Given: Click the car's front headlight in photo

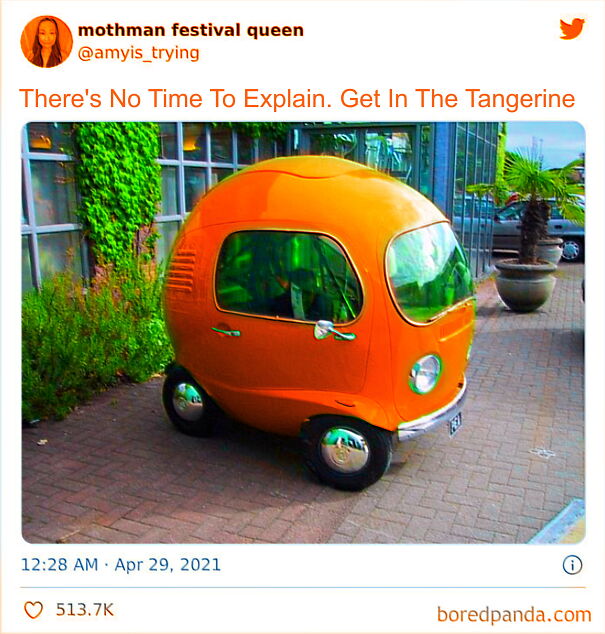Looking at the screenshot, I should (x=425, y=374).
